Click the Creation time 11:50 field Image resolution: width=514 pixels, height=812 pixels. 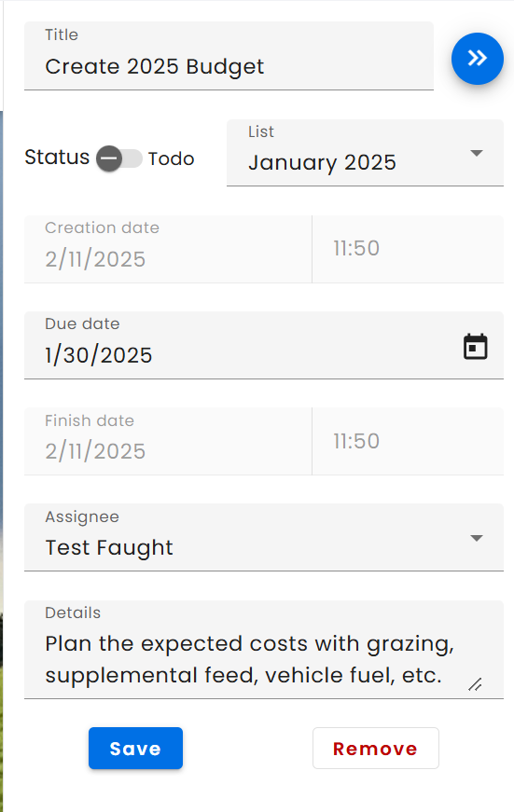tap(408, 249)
